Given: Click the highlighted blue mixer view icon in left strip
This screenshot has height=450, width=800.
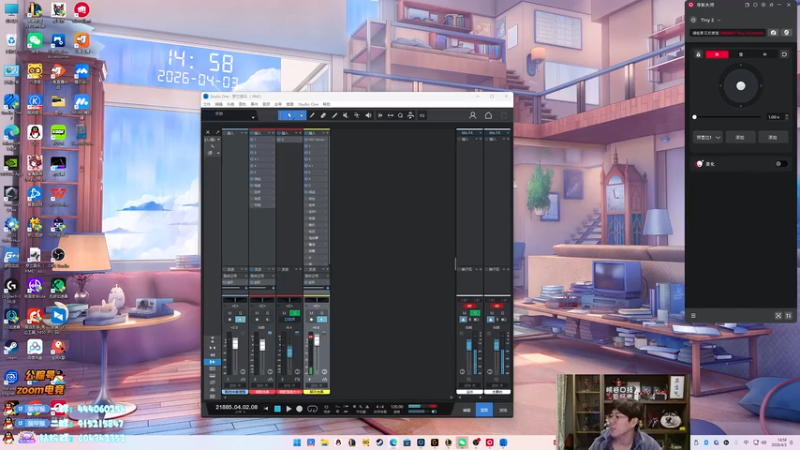Looking at the screenshot, I should 212,362.
